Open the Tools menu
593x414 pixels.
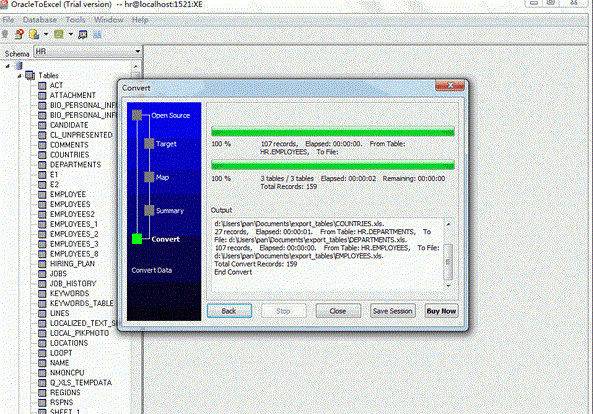(x=75, y=20)
